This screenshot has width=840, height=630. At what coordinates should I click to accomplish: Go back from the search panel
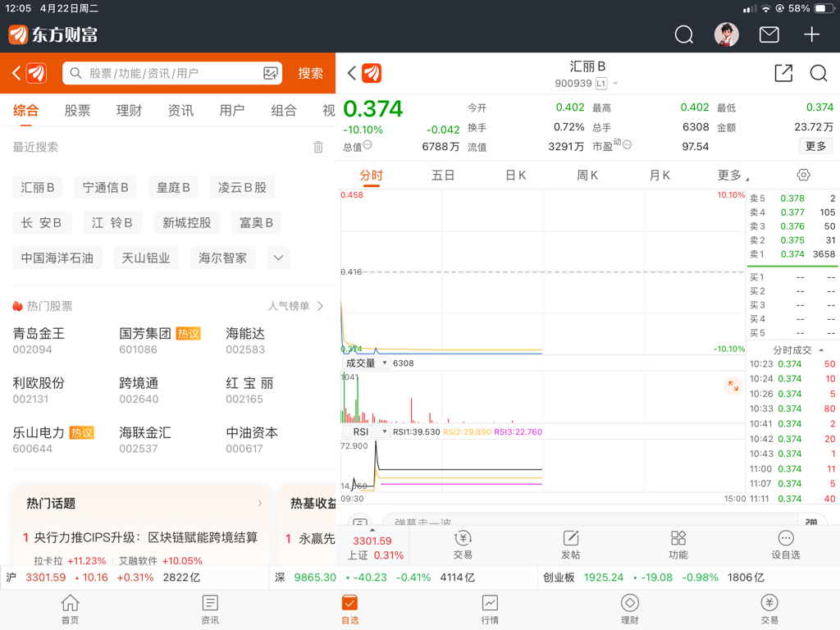16,73
